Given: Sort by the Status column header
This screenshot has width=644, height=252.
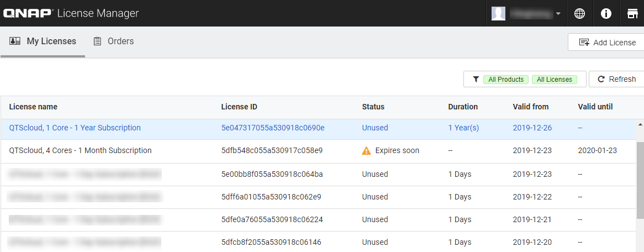Looking at the screenshot, I should (373, 107).
